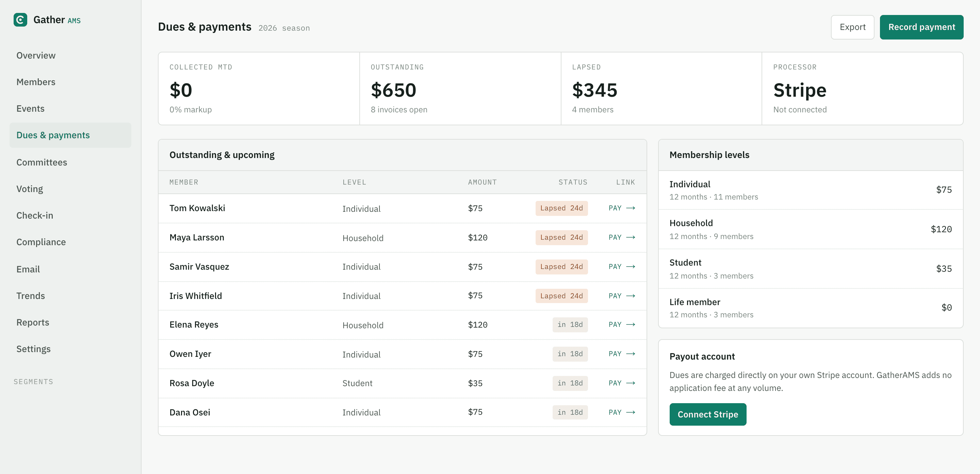
Task: Click the STATUS column header
Action: coord(573,183)
